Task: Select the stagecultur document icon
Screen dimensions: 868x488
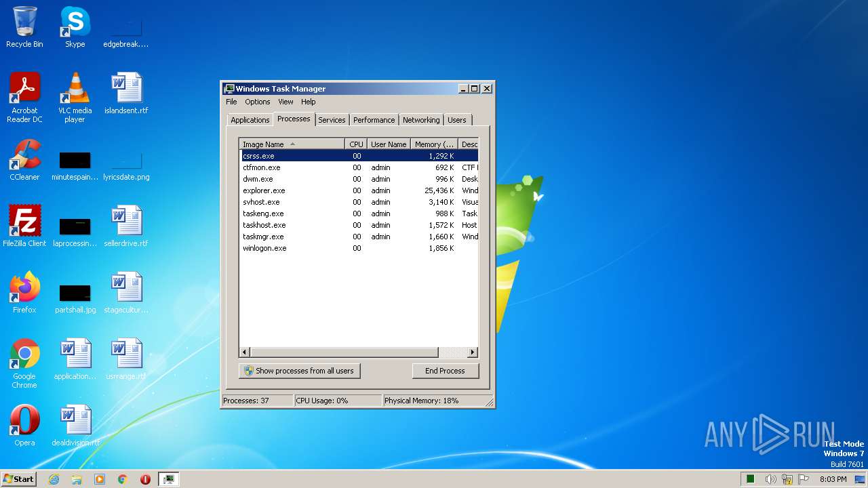Action: pyautogui.click(x=125, y=293)
